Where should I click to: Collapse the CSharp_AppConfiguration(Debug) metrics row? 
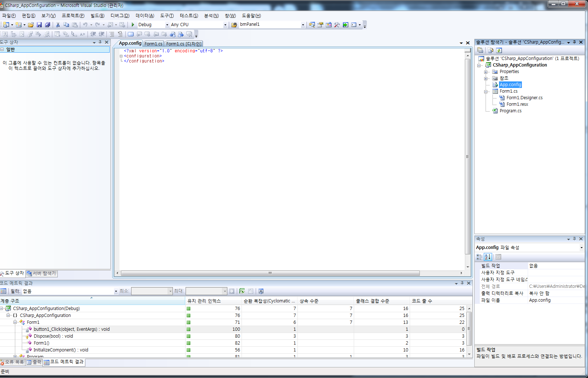point(1,309)
